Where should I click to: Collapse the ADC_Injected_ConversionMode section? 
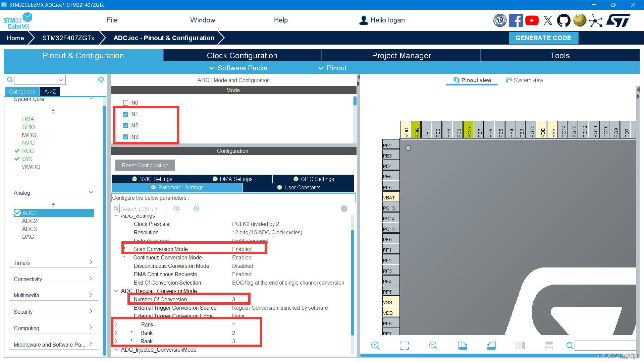coord(116,350)
